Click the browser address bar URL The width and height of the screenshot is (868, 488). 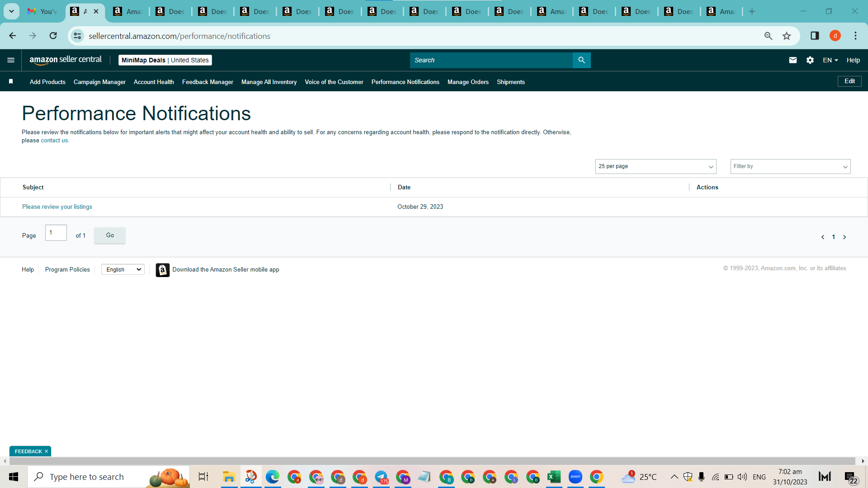click(179, 36)
